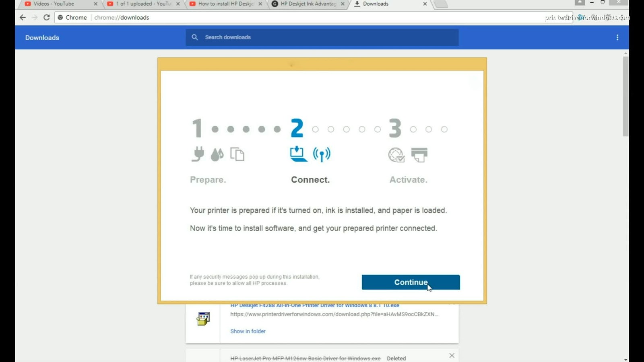This screenshot has width=644, height=362.
Task: Focus the Search downloads field
Action: point(322,37)
